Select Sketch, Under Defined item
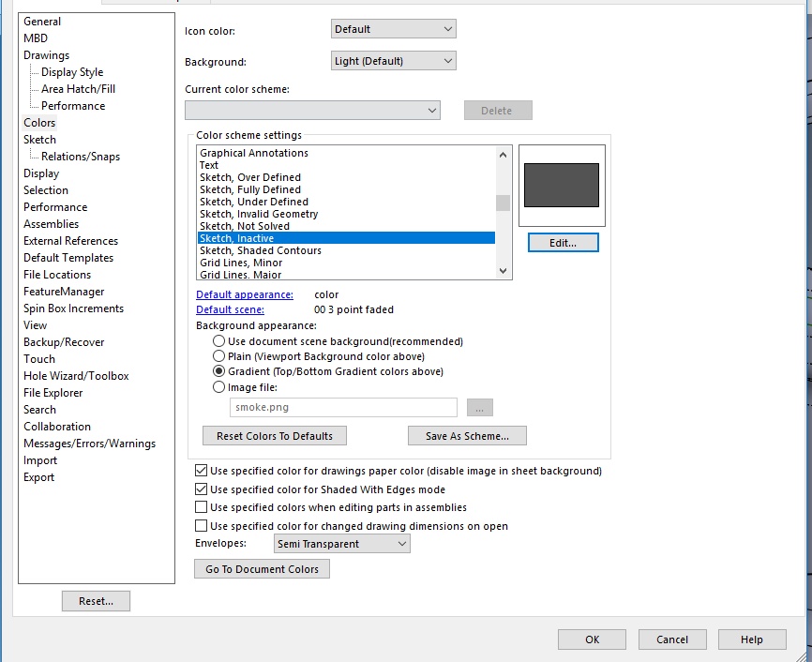Image resolution: width=812 pixels, height=662 pixels. pyautogui.click(x=346, y=202)
